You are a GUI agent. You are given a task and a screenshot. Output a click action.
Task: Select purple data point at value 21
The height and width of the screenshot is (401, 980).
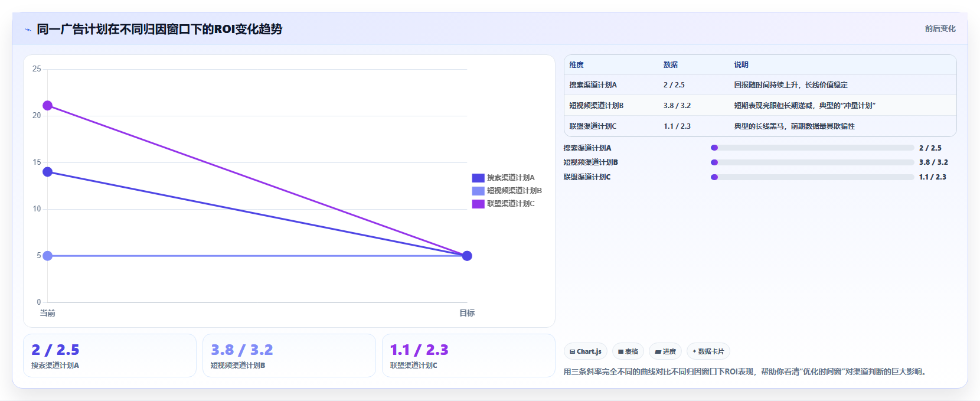click(48, 106)
